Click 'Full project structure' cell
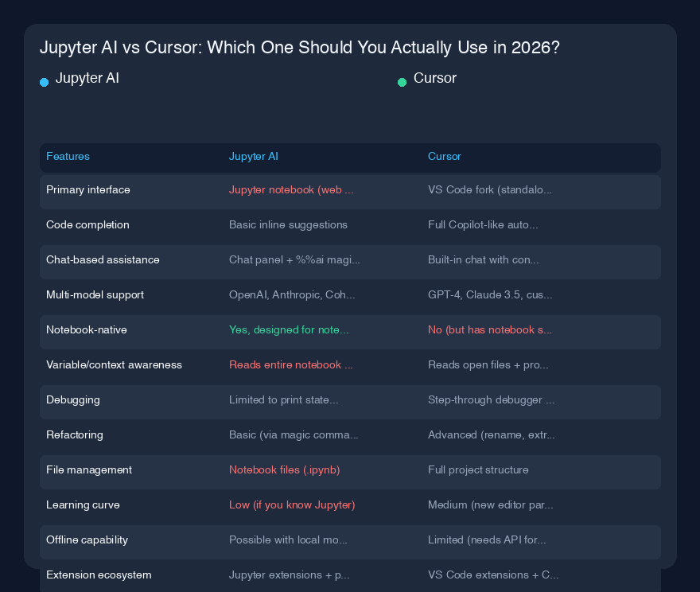Image resolution: width=700 pixels, height=592 pixels. pos(478,470)
